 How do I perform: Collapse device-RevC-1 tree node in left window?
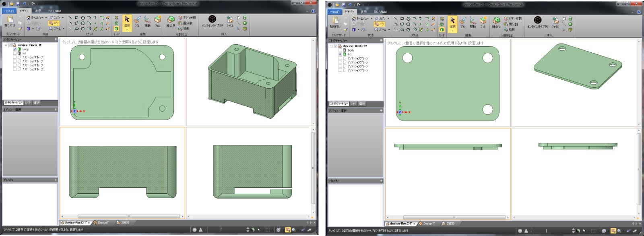click(6, 45)
